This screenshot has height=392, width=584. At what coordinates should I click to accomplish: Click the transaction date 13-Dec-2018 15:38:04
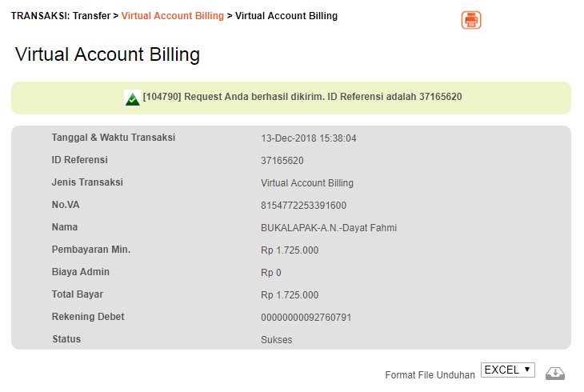pos(308,138)
